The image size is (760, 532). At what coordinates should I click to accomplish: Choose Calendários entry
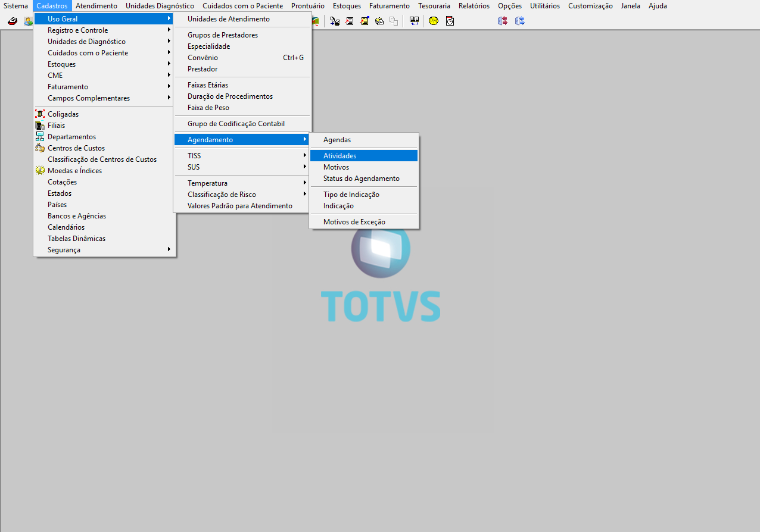[104, 227]
